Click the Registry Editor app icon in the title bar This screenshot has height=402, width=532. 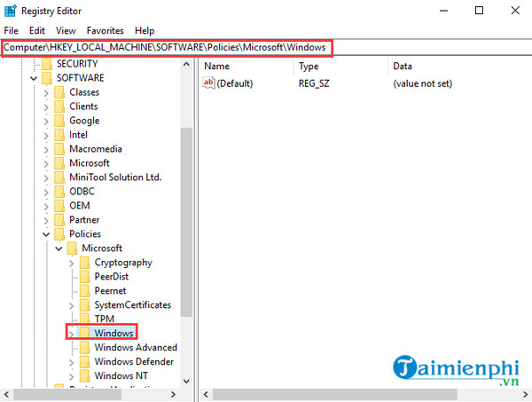10,11
